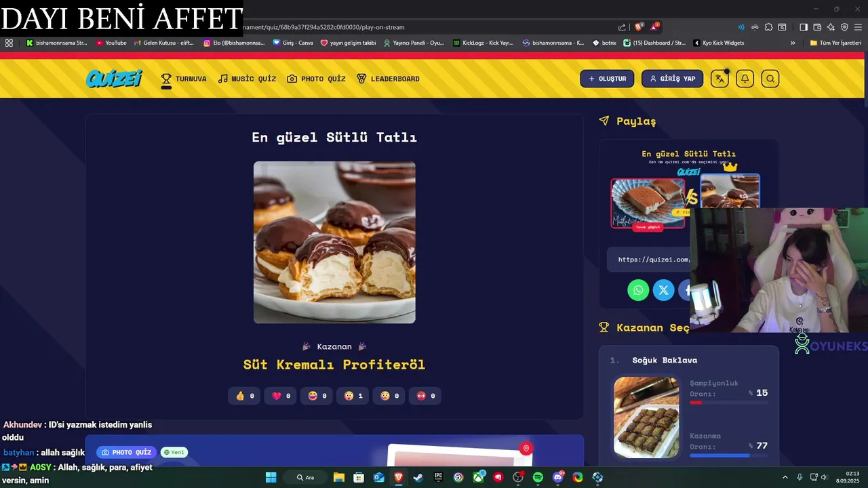Open File Explorer from taskbar
This screenshot has width=868, height=488.
point(339,477)
